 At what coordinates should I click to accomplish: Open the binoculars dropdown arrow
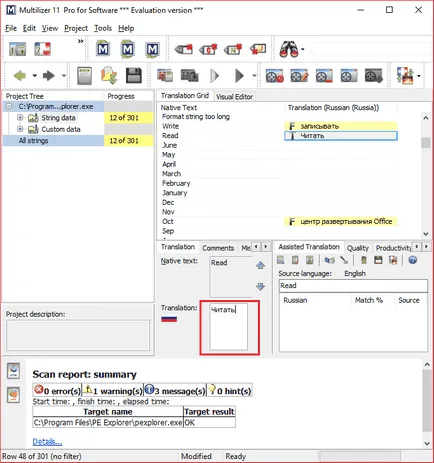tap(303, 49)
